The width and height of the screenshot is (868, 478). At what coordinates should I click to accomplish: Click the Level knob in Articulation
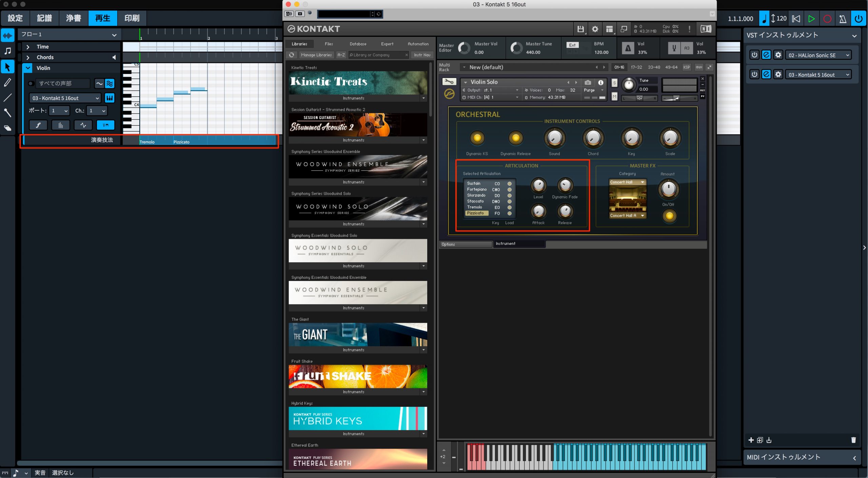538,186
